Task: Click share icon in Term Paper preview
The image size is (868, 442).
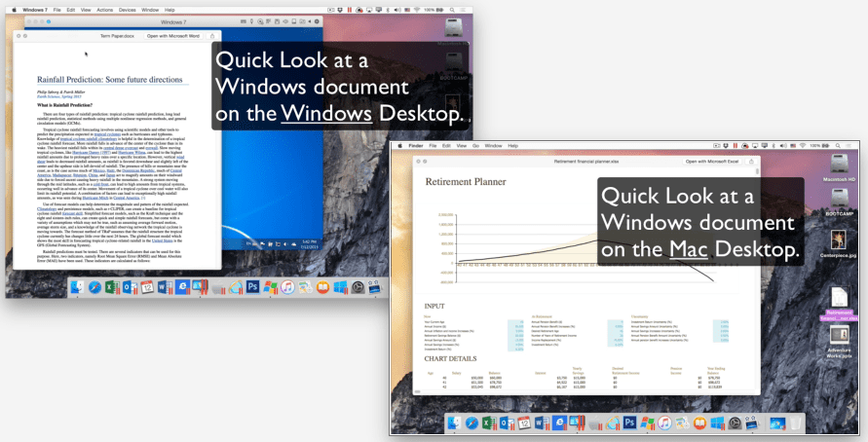Action: [212, 36]
